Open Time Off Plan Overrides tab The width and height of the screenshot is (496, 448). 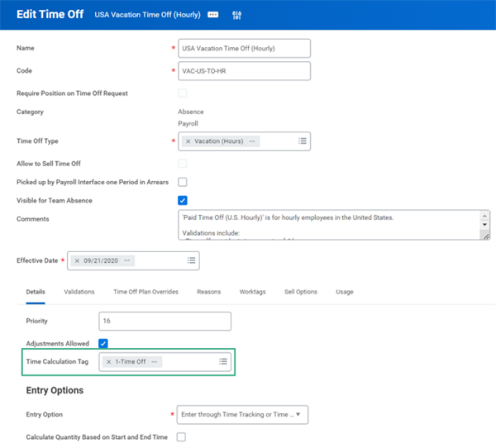tap(145, 292)
